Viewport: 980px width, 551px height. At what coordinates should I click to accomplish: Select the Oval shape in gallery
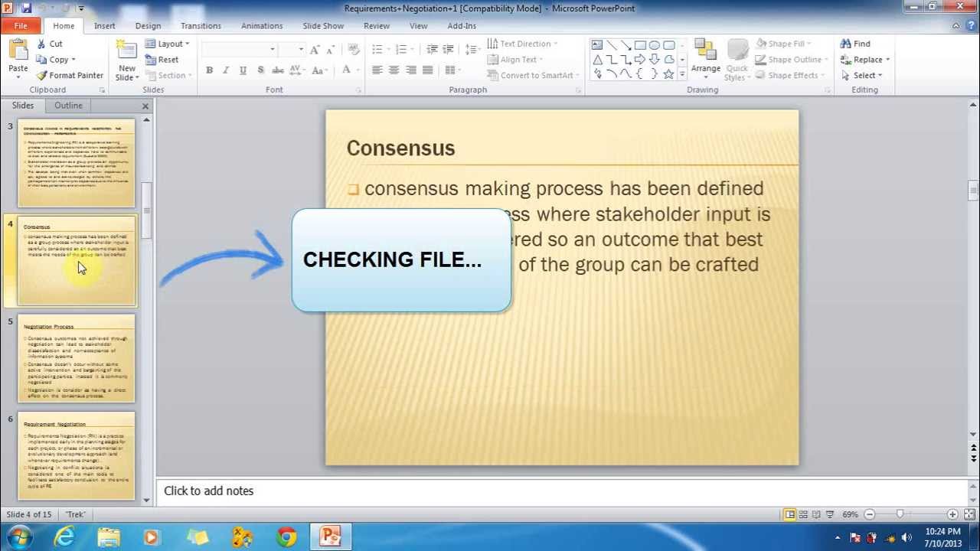[x=655, y=45]
